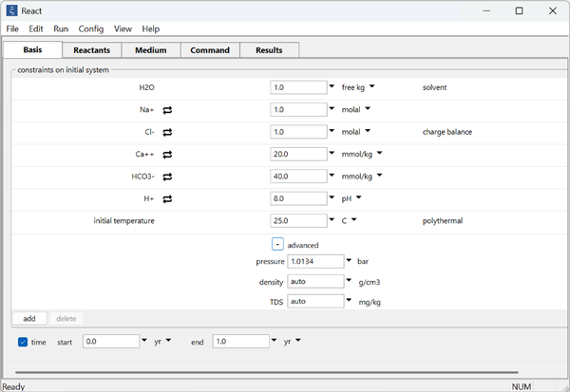The width and height of the screenshot is (570, 392).
Task: Click the swap icon next to Na+
Action: coord(168,109)
